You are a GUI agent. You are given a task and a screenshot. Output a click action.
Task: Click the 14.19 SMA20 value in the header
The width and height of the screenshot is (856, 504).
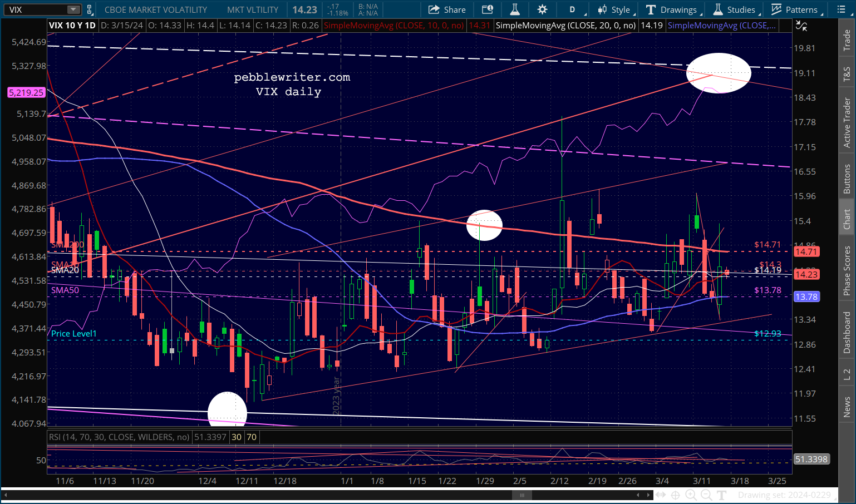(651, 26)
